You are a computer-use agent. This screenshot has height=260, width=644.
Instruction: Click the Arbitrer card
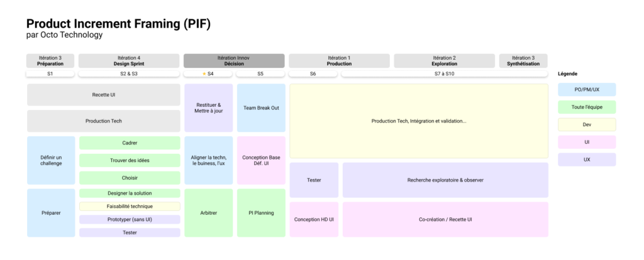[x=208, y=213]
